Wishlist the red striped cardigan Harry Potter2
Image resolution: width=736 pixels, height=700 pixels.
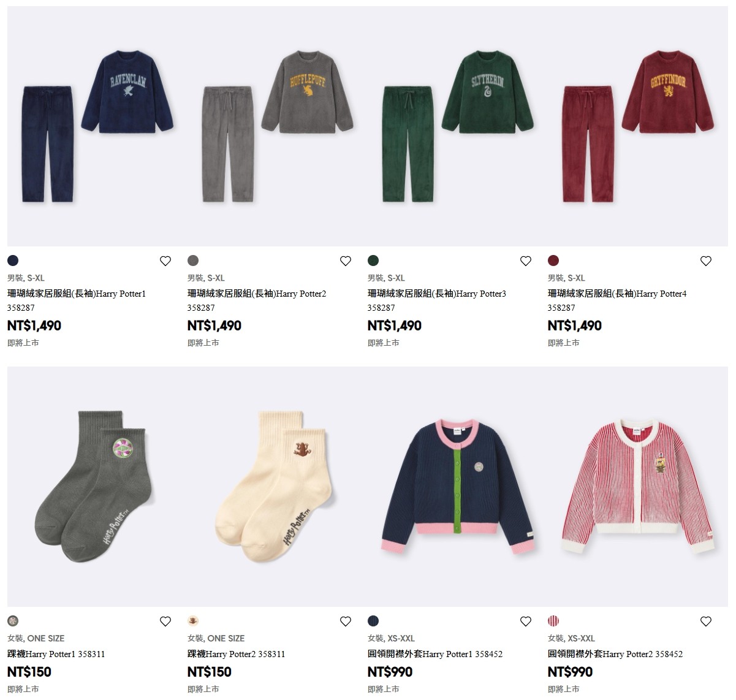pyautogui.click(x=706, y=622)
